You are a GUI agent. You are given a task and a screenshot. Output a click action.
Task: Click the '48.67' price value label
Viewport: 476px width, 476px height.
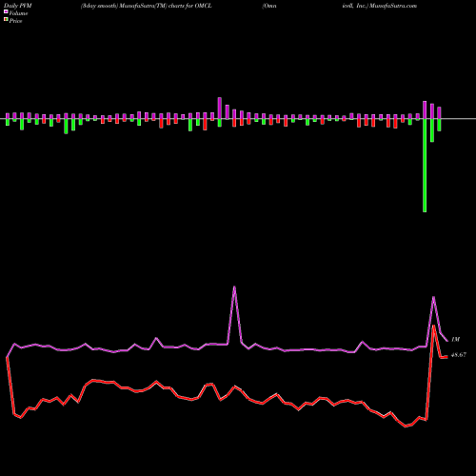[459, 355]
